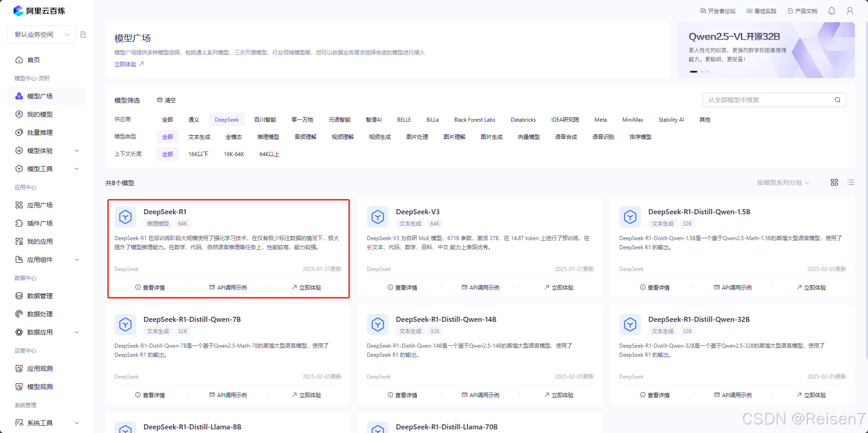
Task: Open the 默认业务空间 workspace dropdown
Action: [x=41, y=34]
